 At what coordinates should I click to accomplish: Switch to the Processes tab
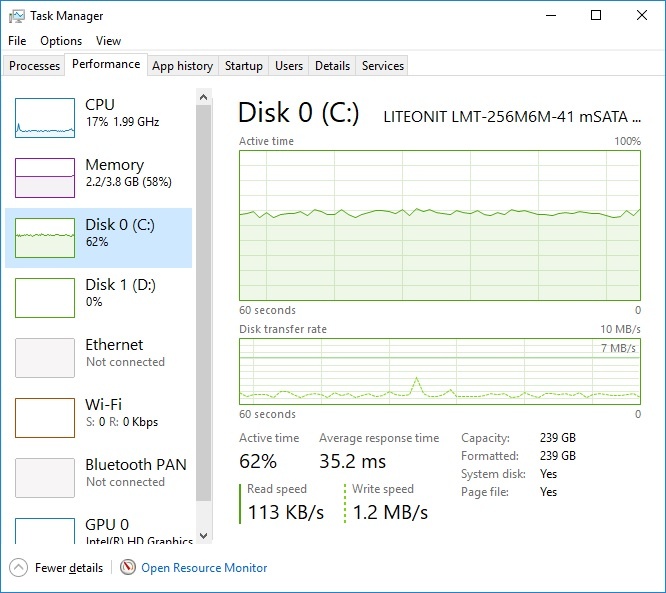[34, 66]
